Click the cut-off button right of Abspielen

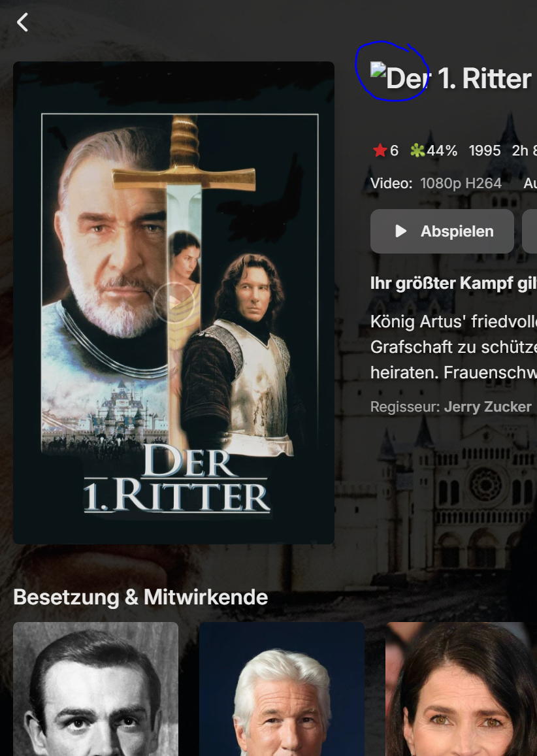(x=530, y=231)
